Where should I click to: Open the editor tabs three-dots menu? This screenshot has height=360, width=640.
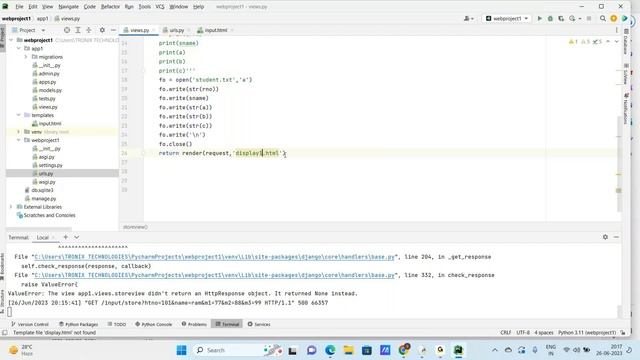[x=616, y=30]
